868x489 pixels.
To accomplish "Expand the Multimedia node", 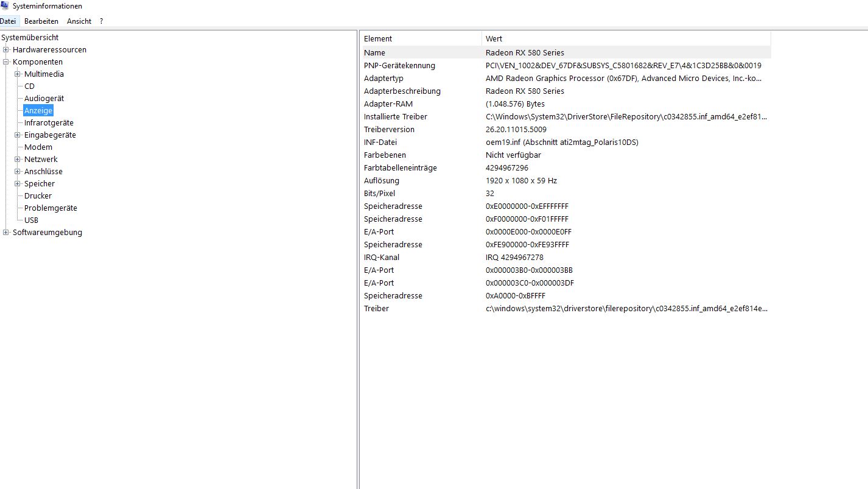I will click(x=18, y=74).
